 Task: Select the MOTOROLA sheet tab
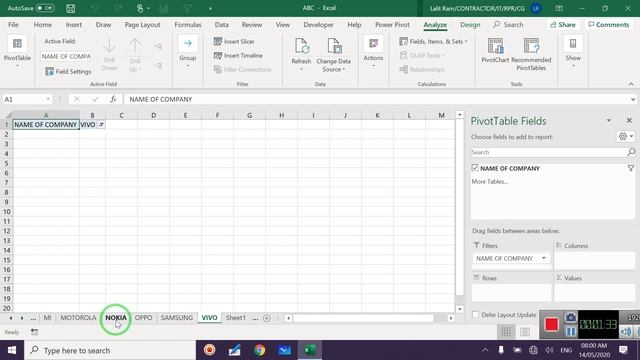tap(78, 318)
